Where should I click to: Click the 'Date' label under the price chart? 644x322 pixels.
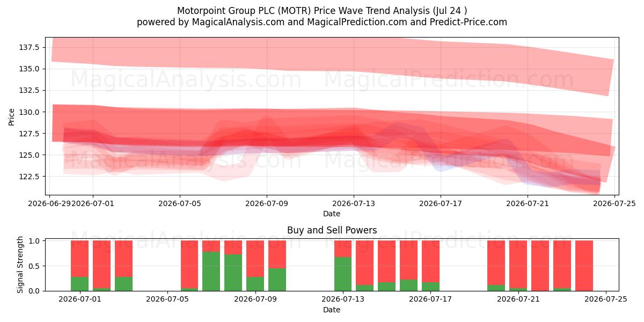click(332, 214)
